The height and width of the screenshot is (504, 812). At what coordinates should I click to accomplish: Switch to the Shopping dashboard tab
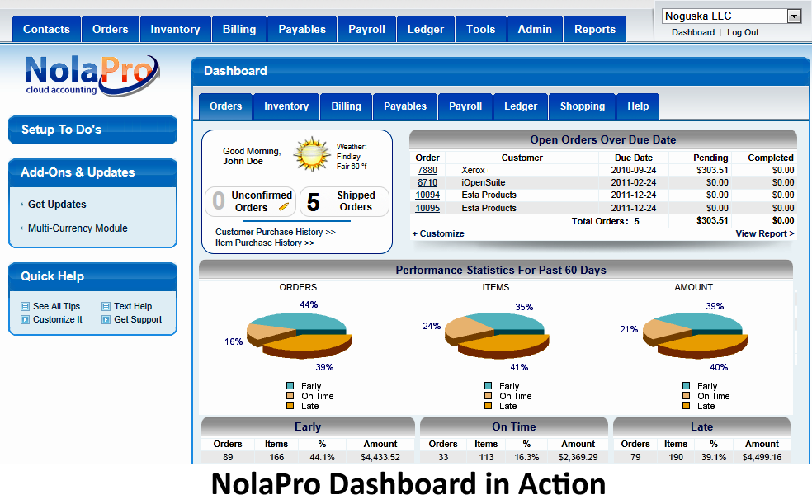click(582, 106)
